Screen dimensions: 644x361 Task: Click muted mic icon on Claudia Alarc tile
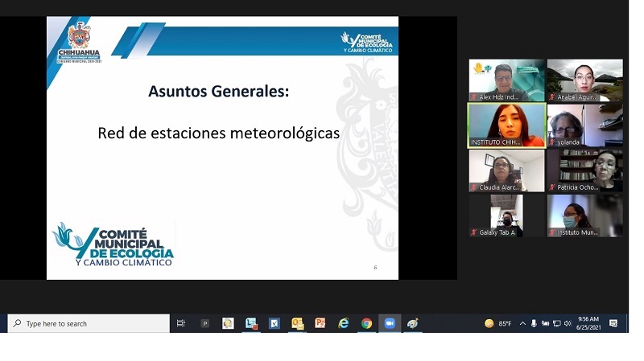[x=474, y=187]
